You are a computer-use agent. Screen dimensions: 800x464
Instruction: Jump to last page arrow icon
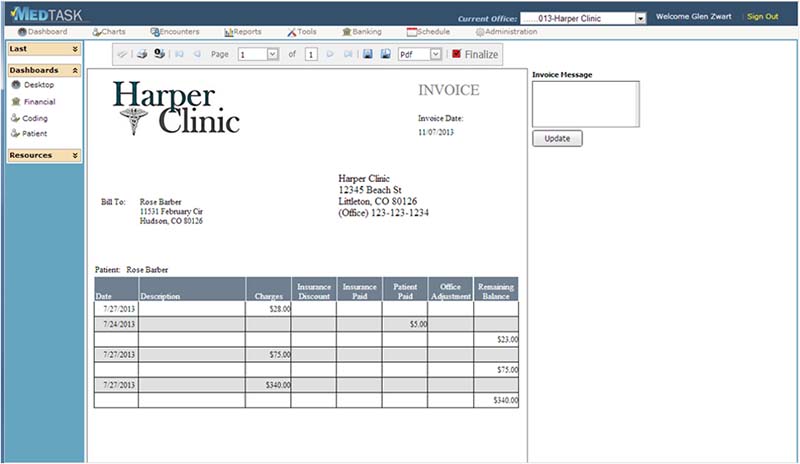click(348, 54)
